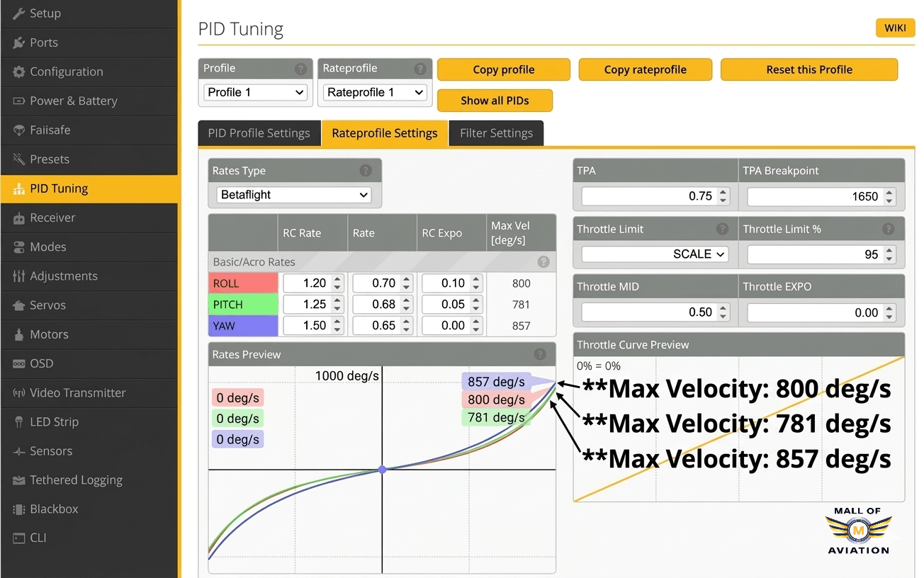Expand the Rates Type dropdown showing Betaflight
Image resolution: width=924 pixels, height=578 pixels.
293,195
